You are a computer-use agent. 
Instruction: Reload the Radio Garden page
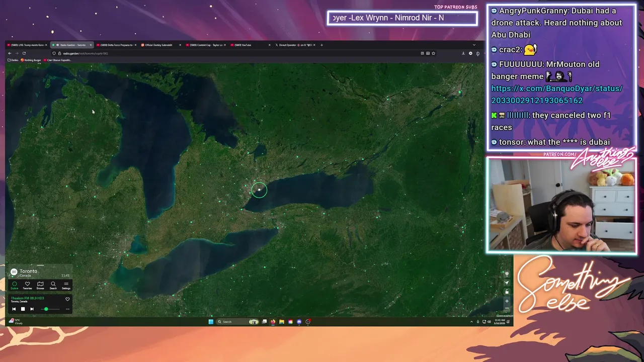coord(24,53)
